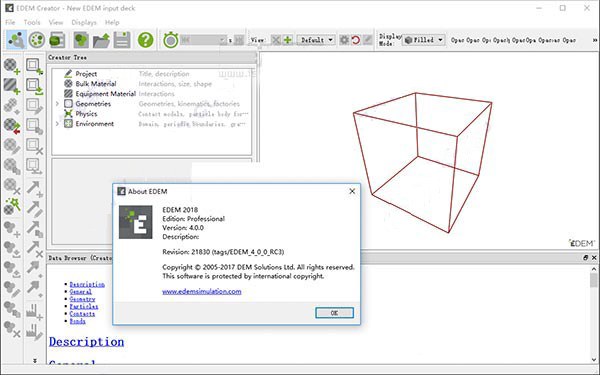Image resolution: width=600 pixels, height=375 pixels.
Task: Open the Filled display mode dropdown
Action: coord(424,40)
